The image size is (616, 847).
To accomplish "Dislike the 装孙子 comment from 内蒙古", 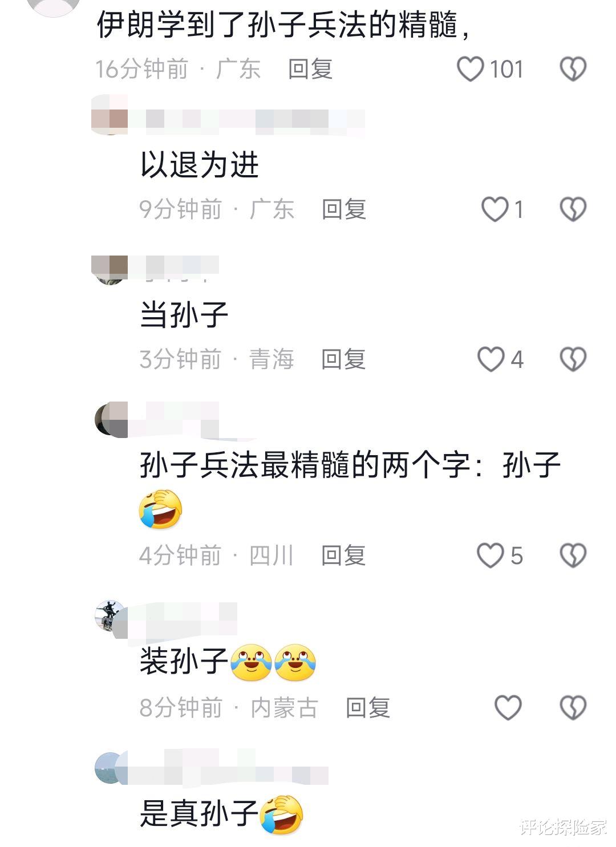I will (573, 708).
